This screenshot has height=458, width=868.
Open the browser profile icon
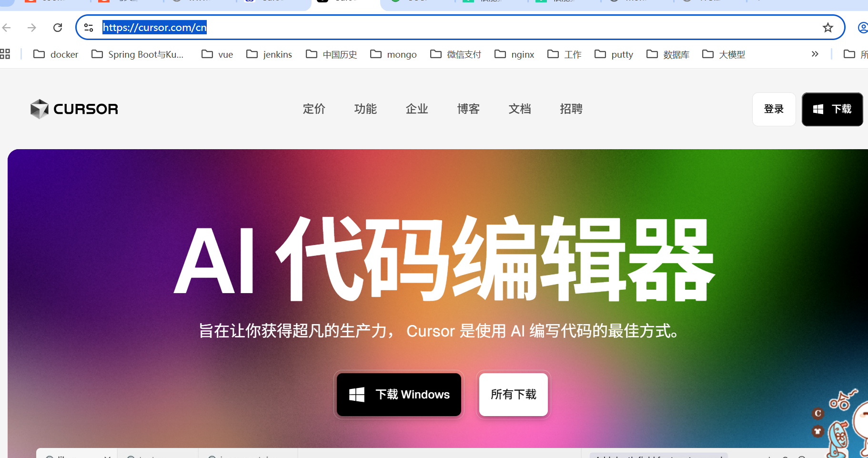click(863, 28)
